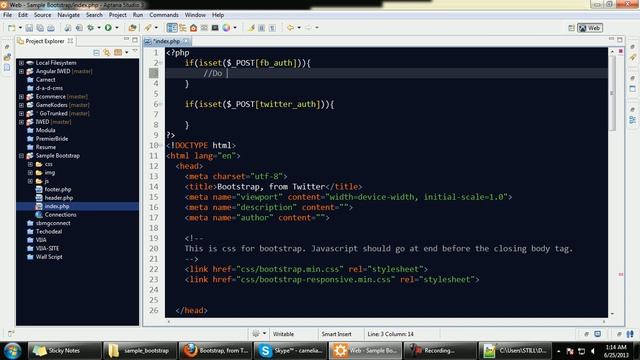The height and width of the screenshot is (360, 640).
Task: Select footer.php in the project tree
Action: [x=58, y=189]
